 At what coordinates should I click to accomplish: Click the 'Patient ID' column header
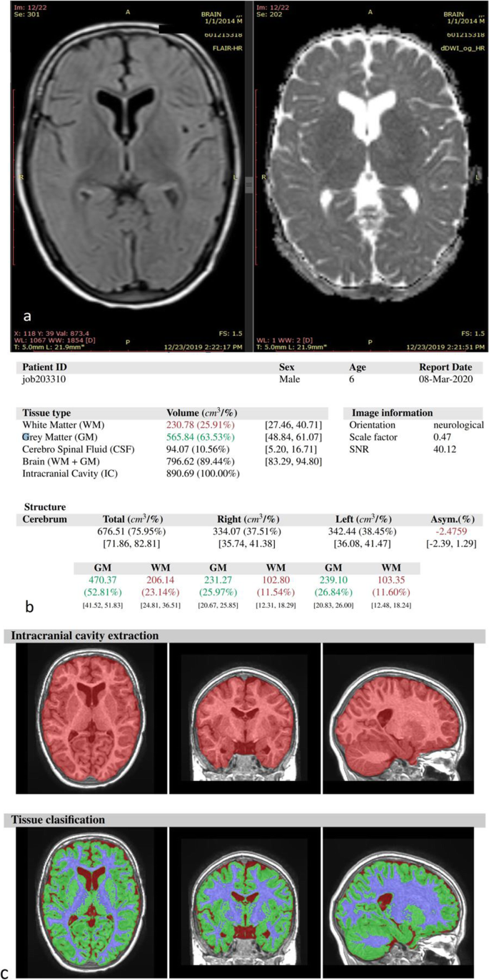[x=46, y=368]
